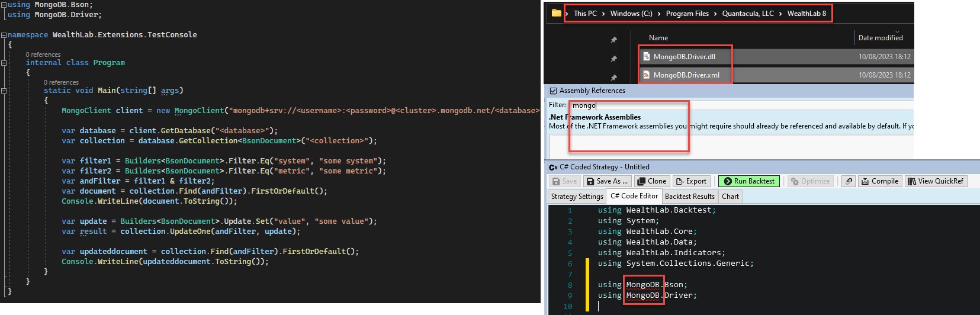
Task: Sort files by Name column header
Action: (x=658, y=38)
